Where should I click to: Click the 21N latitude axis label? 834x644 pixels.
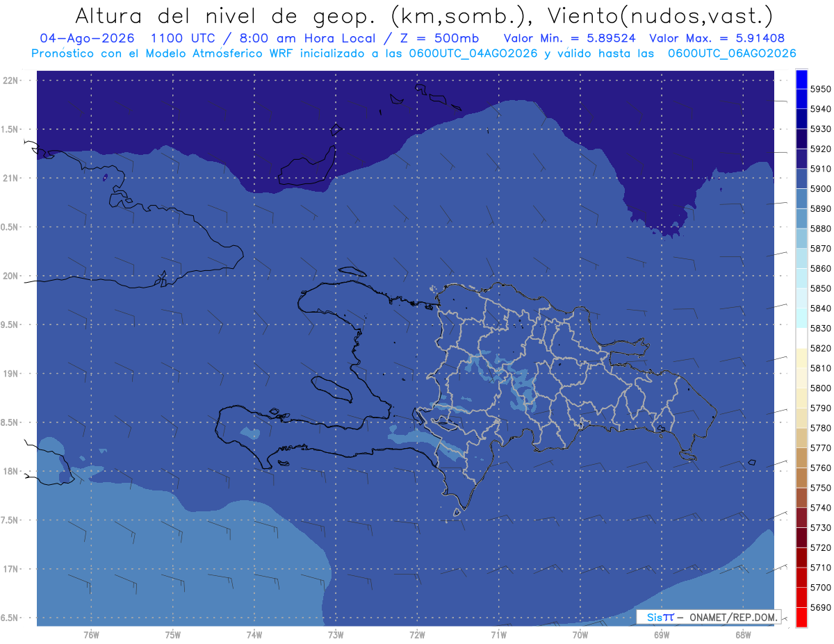(x=10, y=178)
